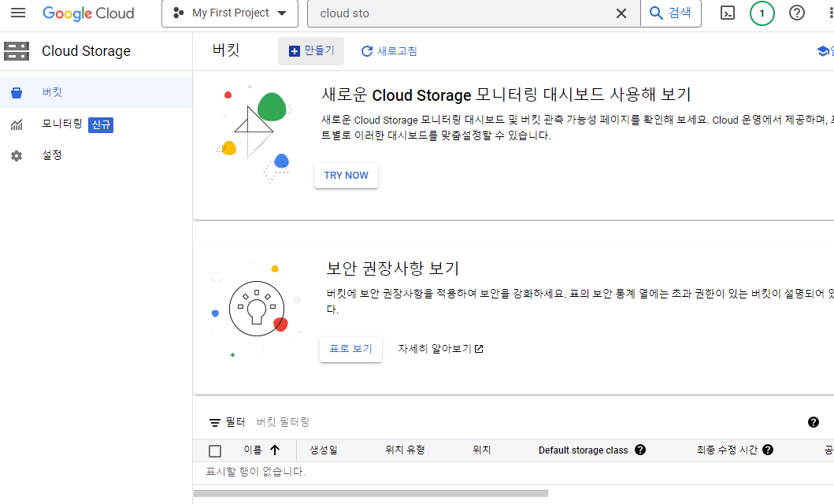Viewport: 834px width, 504px height.
Task: Click the 위치 column header
Action: pyautogui.click(x=481, y=450)
